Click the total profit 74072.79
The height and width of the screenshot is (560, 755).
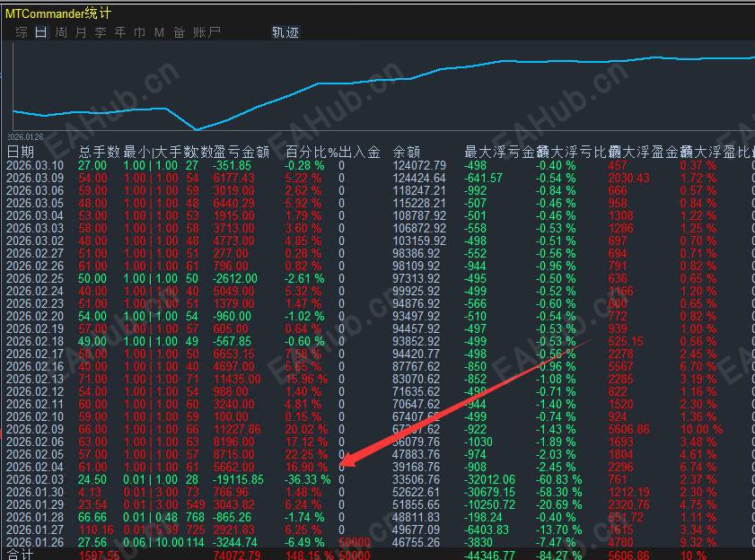pos(237,555)
